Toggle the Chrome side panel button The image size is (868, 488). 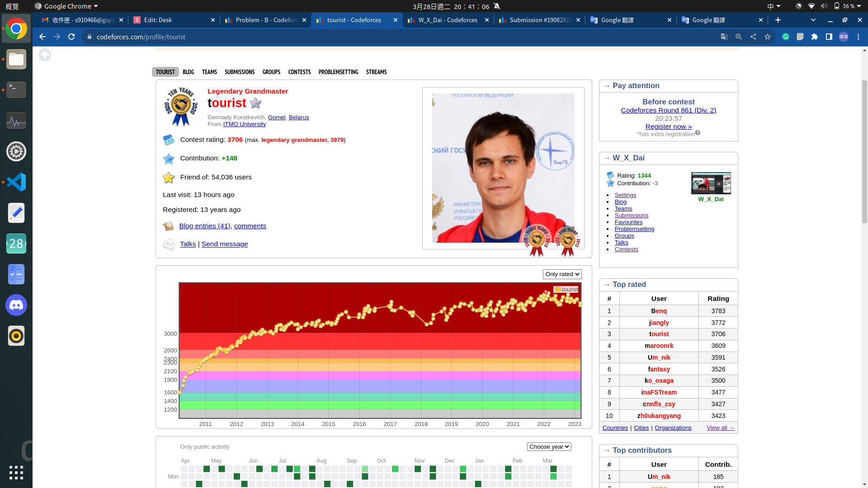click(x=829, y=37)
